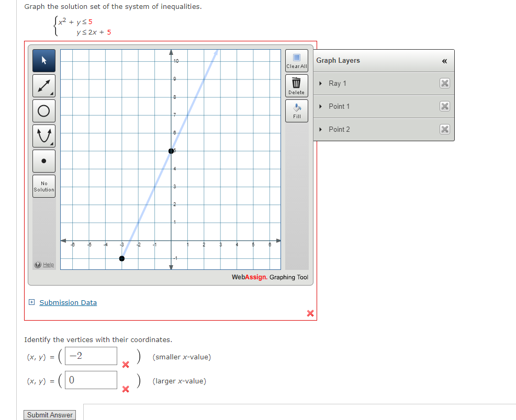Collapse the Graph Layers panel
The width and height of the screenshot is (516, 420).
(x=444, y=61)
